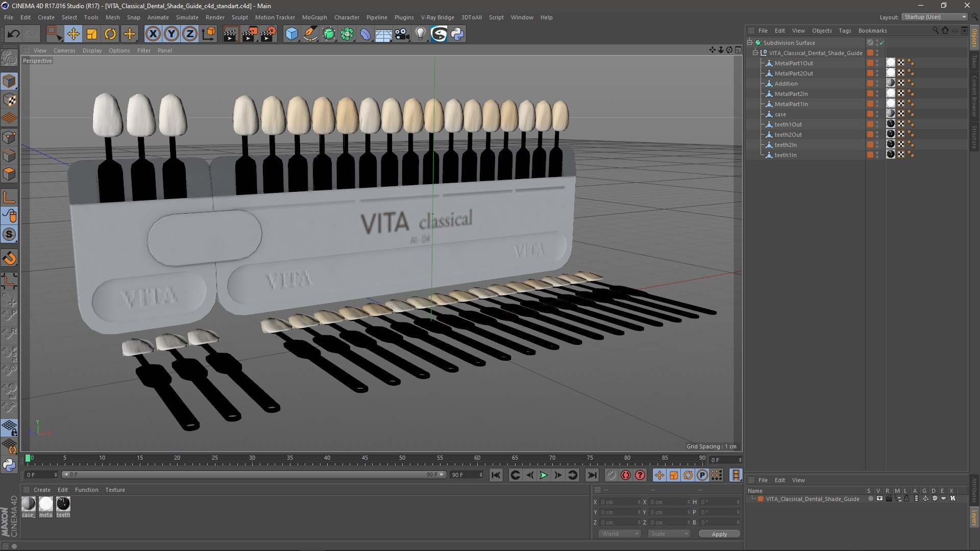The image size is (980, 551).
Task: Open the World coordinate dropdown
Action: (620, 534)
